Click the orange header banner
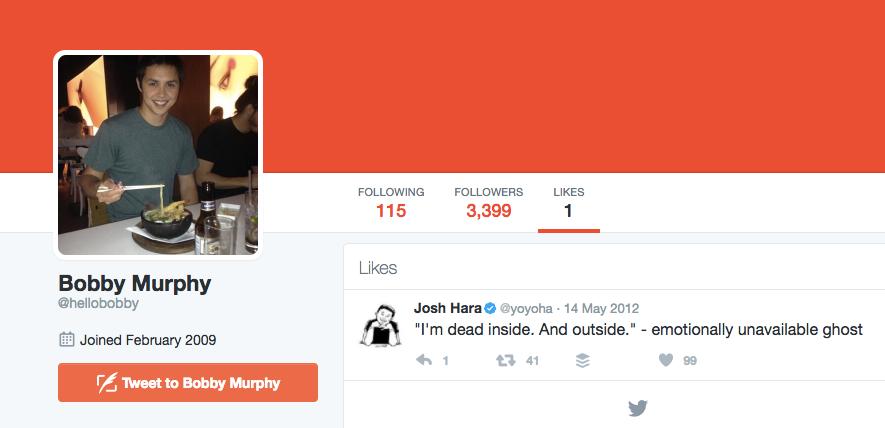 564,85
